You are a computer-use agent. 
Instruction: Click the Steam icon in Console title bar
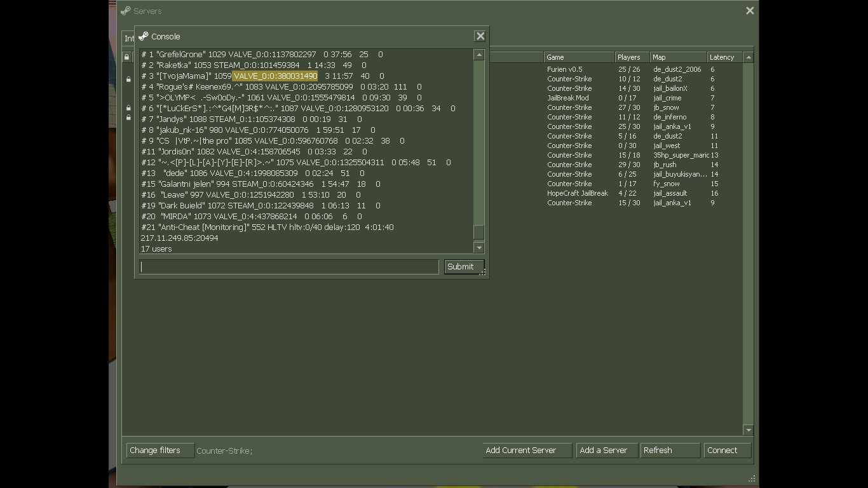(144, 36)
